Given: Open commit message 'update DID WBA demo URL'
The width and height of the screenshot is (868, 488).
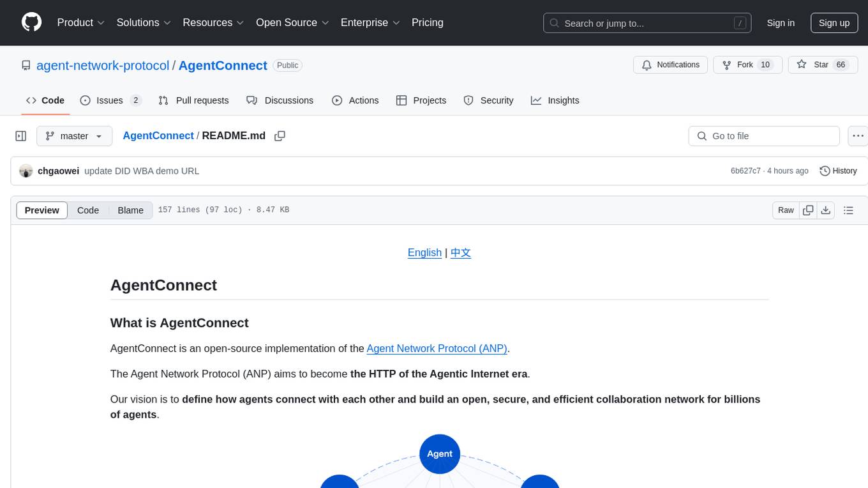Looking at the screenshot, I should 142,171.
